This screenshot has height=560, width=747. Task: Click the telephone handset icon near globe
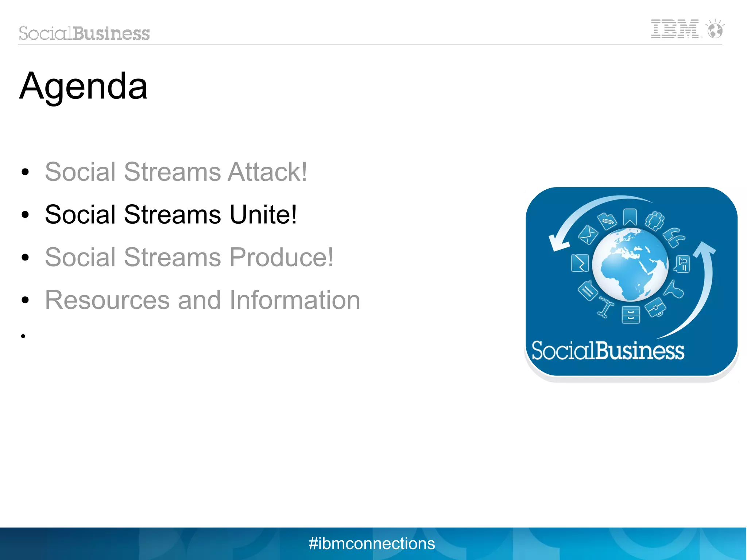tap(674, 237)
